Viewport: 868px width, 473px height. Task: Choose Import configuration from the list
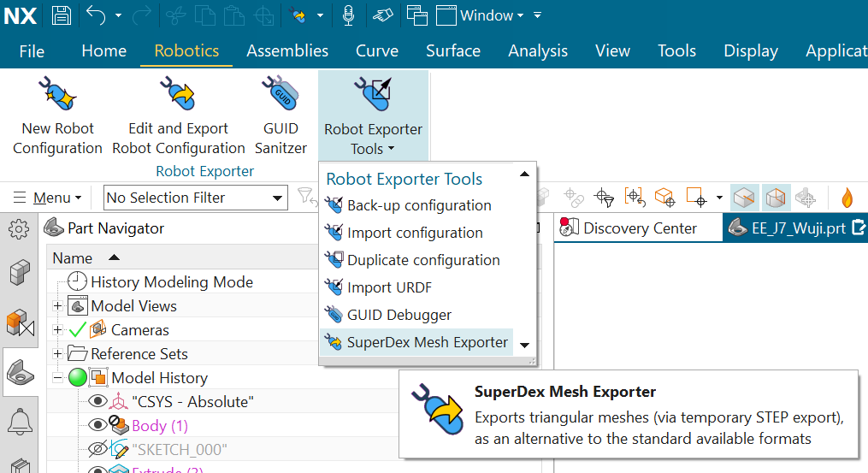(415, 233)
